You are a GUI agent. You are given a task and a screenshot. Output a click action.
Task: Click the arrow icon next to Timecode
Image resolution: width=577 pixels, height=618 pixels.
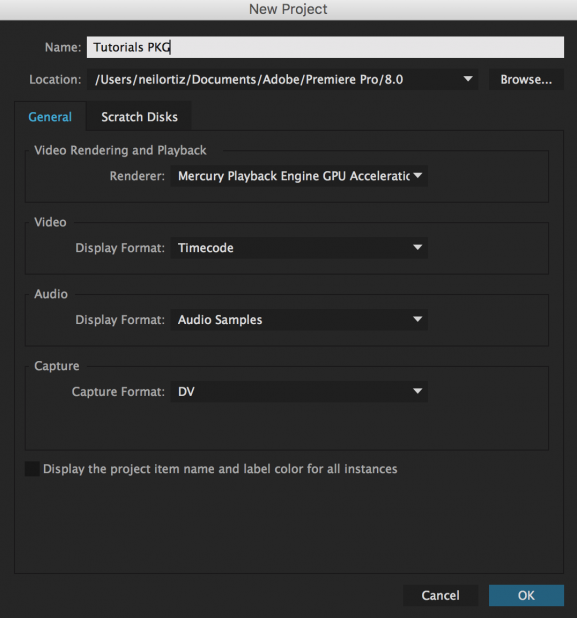417,248
